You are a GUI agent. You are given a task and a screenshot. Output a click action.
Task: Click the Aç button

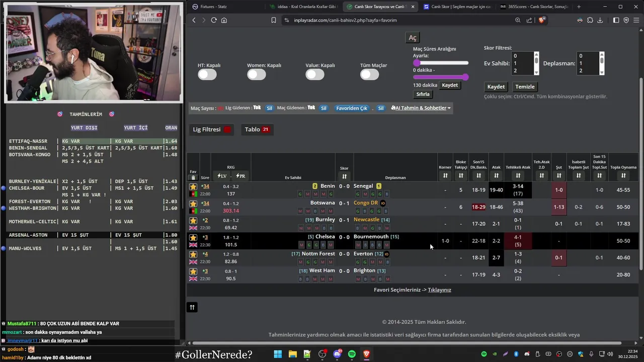[413, 38]
